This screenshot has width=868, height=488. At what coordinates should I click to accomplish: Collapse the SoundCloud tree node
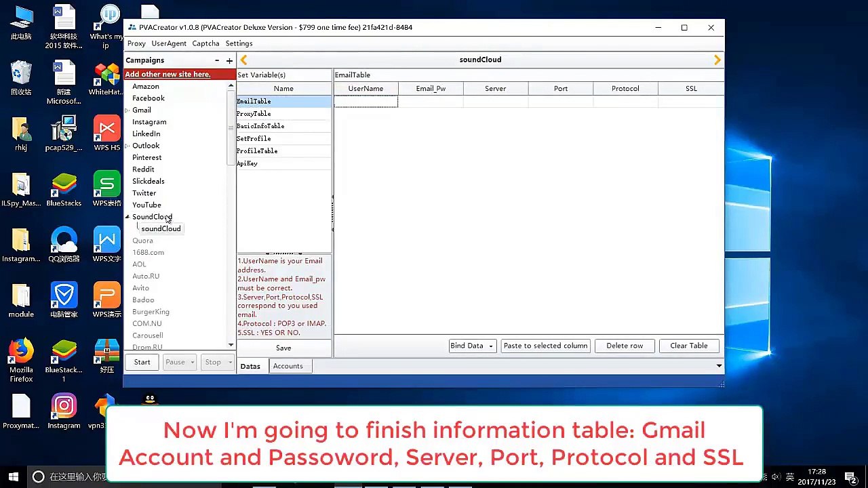pyautogui.click(x=127, y=217)
